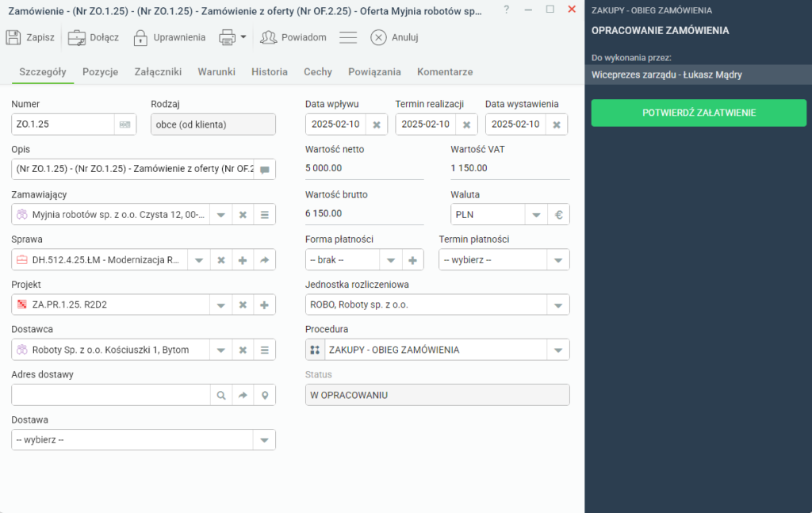Image resolution: width=812 pixels, height=513 pixels.
Task: Clear the Sprawa selection
Action: [221, 260]
